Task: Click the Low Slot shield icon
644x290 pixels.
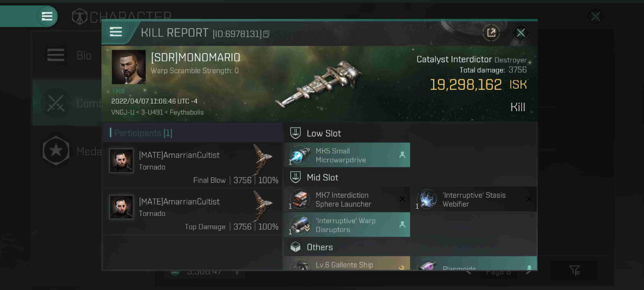Action: pyautogui.click(x=295, y=133)
